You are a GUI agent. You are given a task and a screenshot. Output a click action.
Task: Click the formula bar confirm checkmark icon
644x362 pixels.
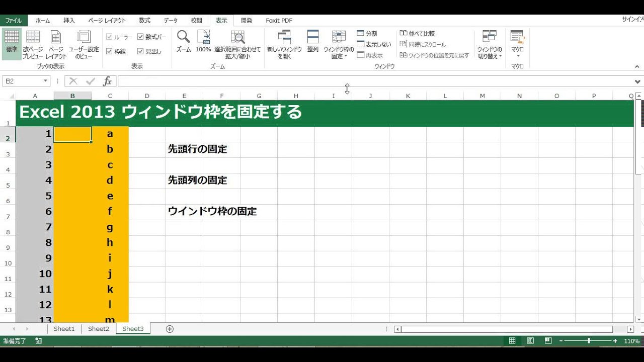91,81
